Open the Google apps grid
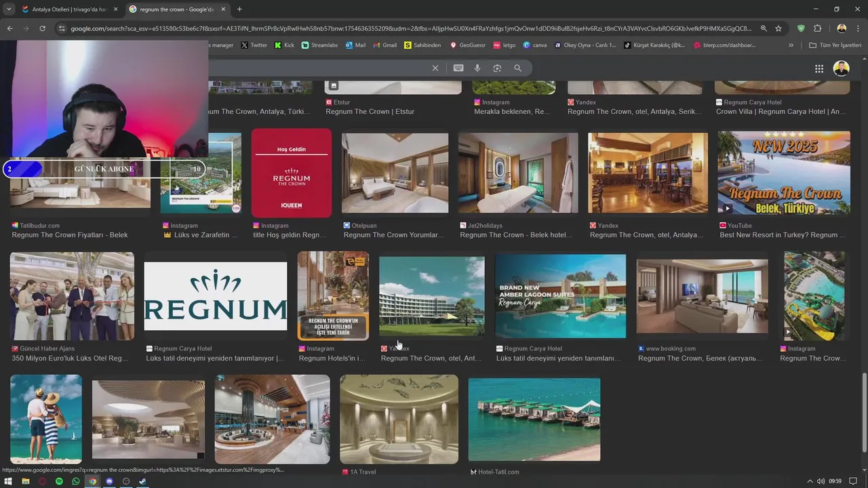 coord(819,68)
